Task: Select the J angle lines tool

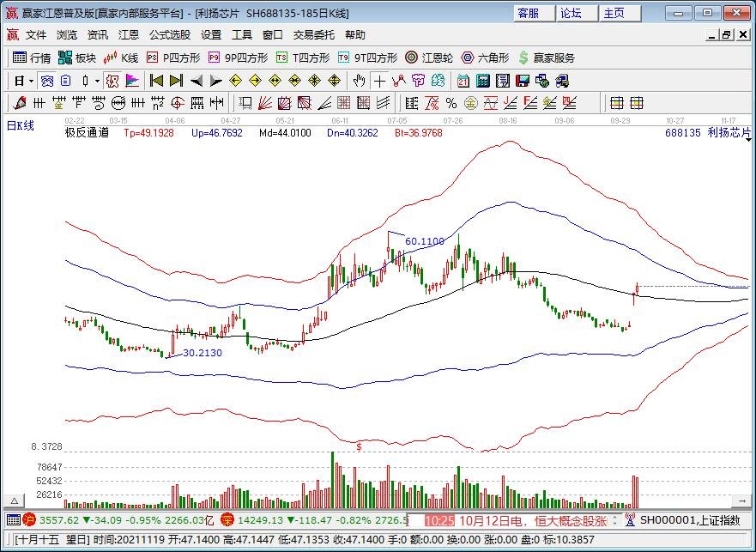Action: (x=510, y=103)
